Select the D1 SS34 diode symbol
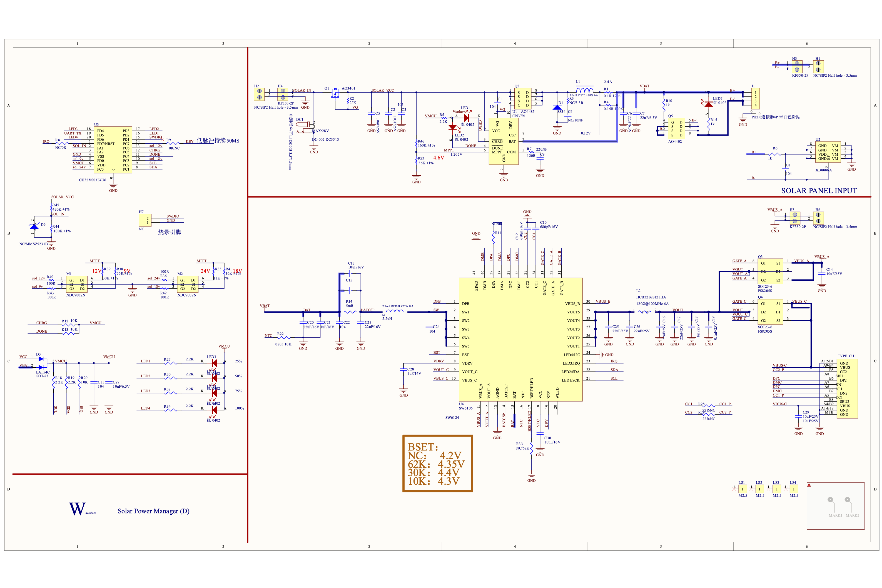This screenshot has height=588, width=882. pyautogui.click(x=557, y=108)
